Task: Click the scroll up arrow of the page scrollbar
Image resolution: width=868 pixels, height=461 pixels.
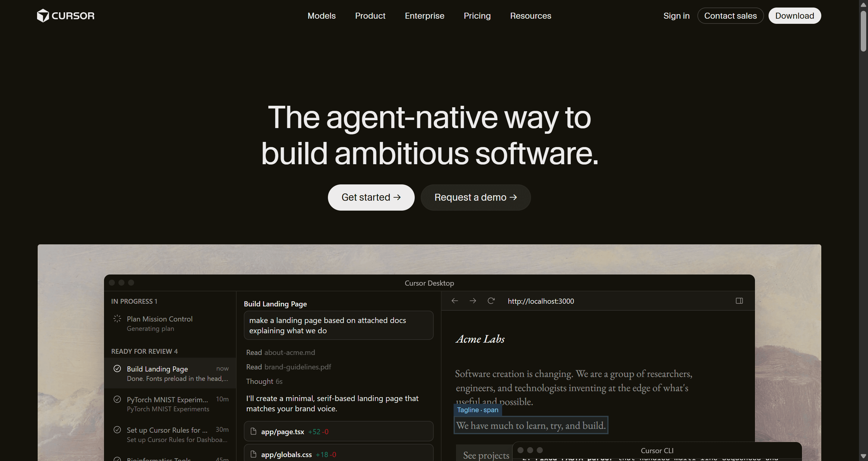Action: pos(863,5)
